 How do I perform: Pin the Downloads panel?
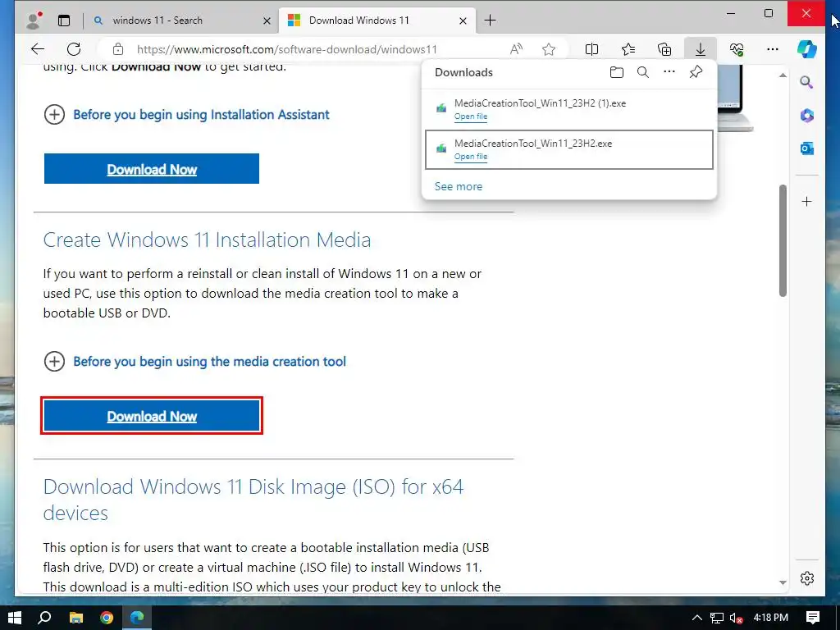696,72
